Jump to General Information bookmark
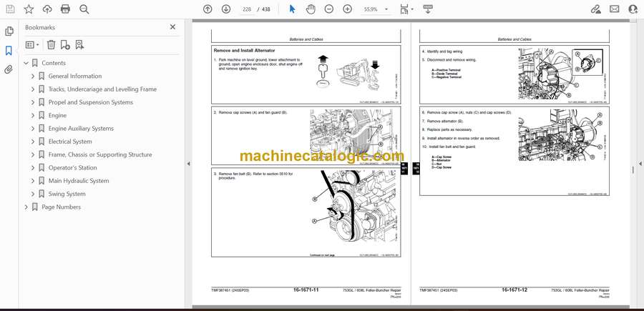 point(74,76)
